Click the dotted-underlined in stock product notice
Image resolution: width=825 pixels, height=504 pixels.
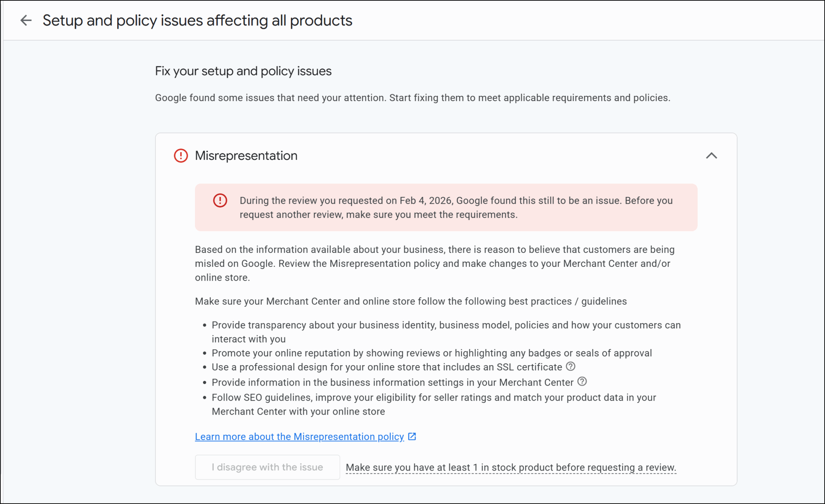[x=511, y=468]
